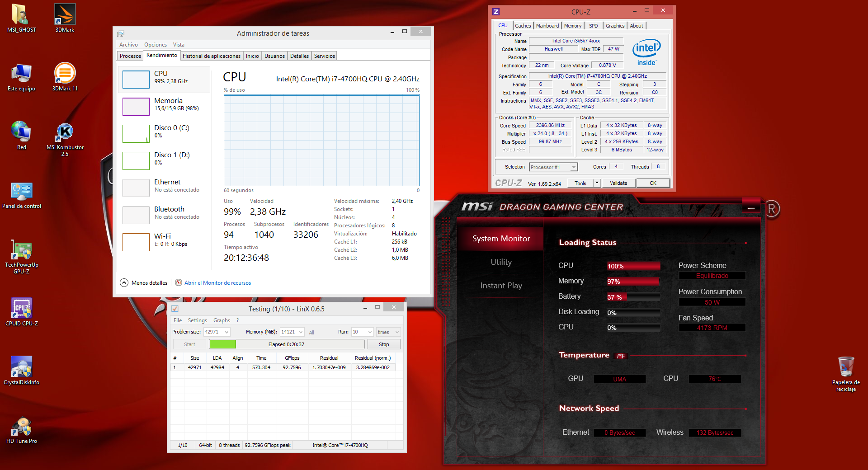This screenshot has width=868, height=470.
Task: Click the Intel inside logo in CPU-Z
Action: click(646, 52)
